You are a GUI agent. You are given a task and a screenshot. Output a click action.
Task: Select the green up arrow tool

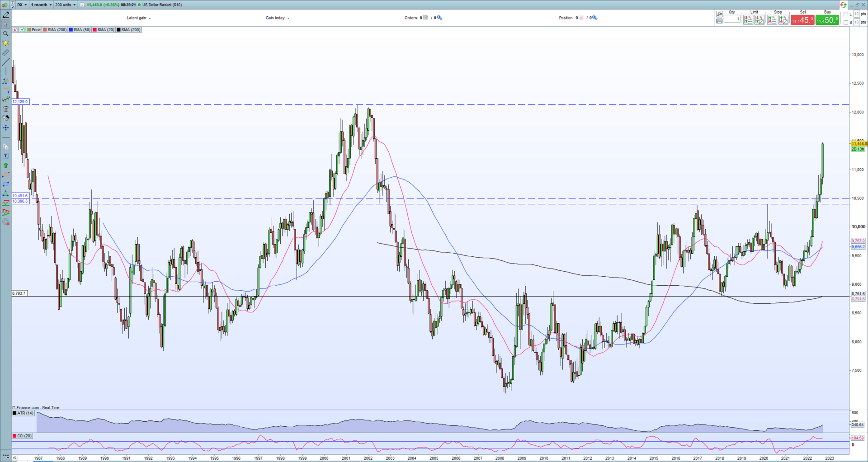click(5, 165)
